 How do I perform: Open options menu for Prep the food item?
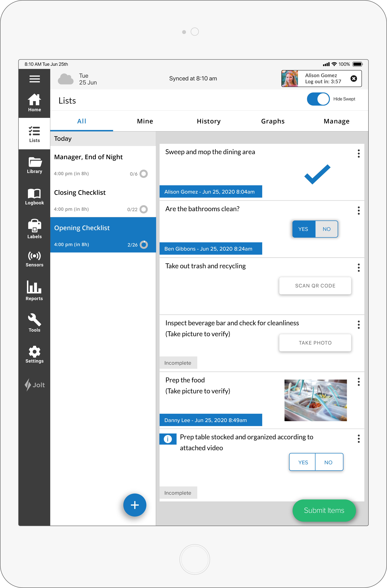[358, 382]
